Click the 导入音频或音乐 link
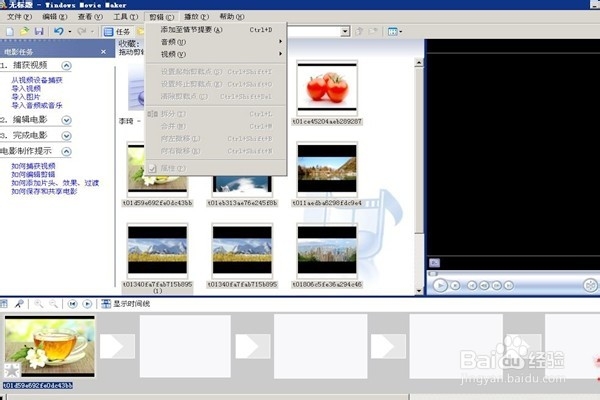600x400 pixels. tap(37, 105)
